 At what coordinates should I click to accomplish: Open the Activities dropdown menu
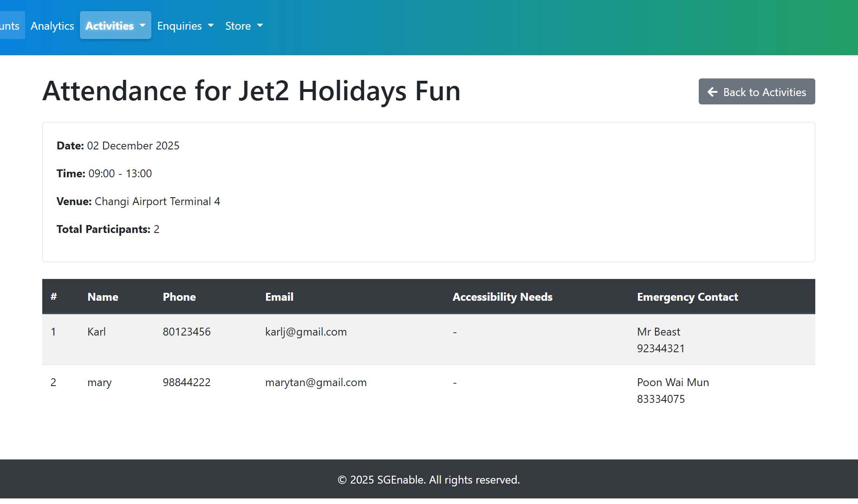coord(115,26)
